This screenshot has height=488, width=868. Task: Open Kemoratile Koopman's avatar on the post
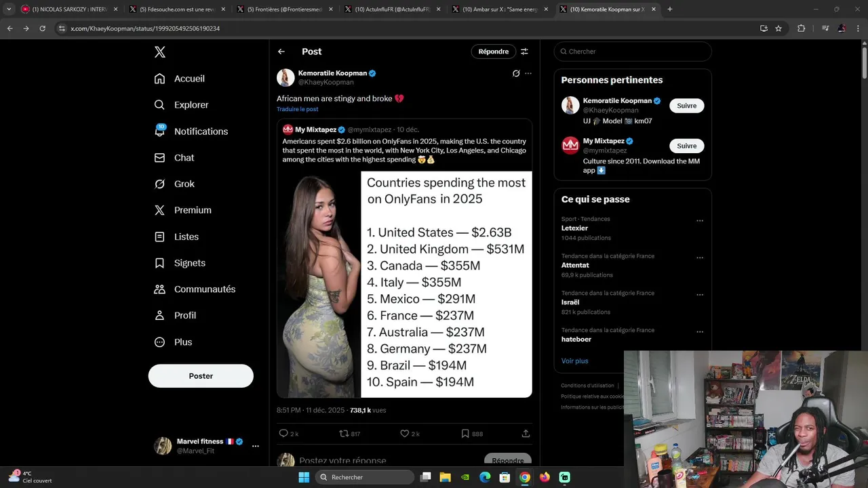285,77
